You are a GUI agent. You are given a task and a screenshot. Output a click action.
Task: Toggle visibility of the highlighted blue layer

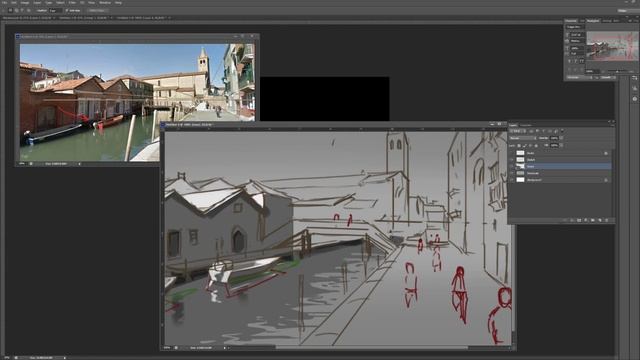511,166
